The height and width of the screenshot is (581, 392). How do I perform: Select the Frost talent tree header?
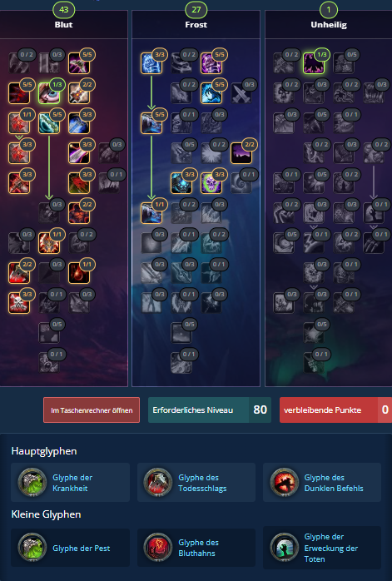coord(196,24)
